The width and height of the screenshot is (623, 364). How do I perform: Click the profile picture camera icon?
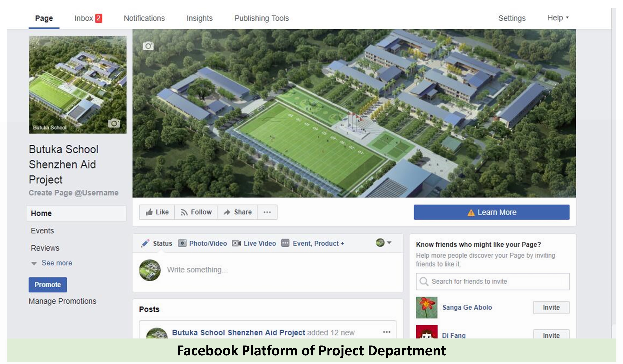point(114,123)
